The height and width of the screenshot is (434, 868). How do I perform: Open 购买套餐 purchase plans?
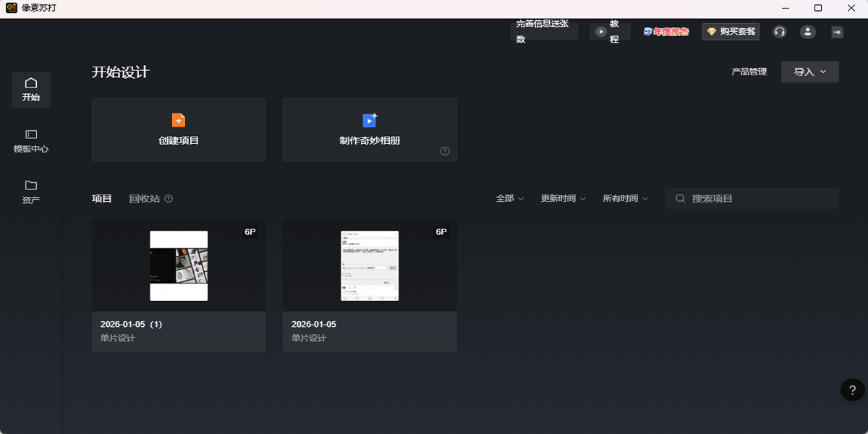pos(730,32)
